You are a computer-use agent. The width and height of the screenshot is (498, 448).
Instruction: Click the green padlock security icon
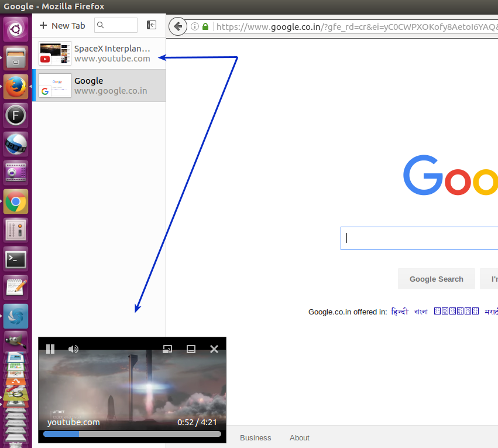pyautogui.click(x=205, y=26)
